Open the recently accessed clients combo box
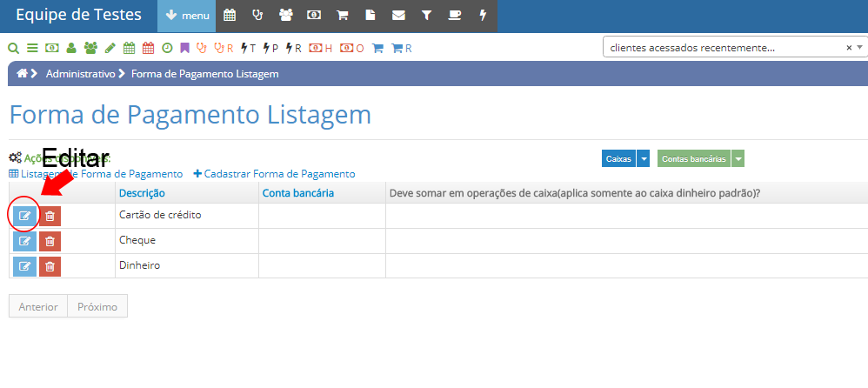Screen dimensions: 868x388 (x=726, y=48)
